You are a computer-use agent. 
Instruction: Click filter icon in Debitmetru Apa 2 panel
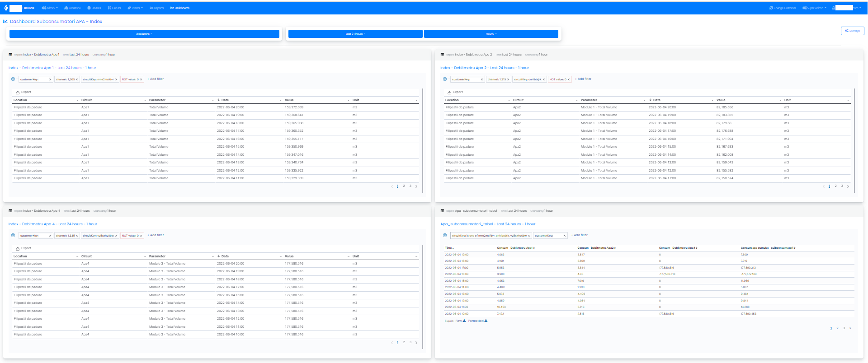click(x=445, y=79)
